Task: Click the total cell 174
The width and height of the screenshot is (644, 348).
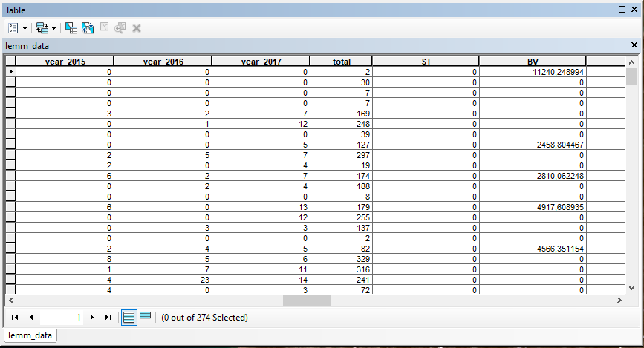Action: (341, 176)
